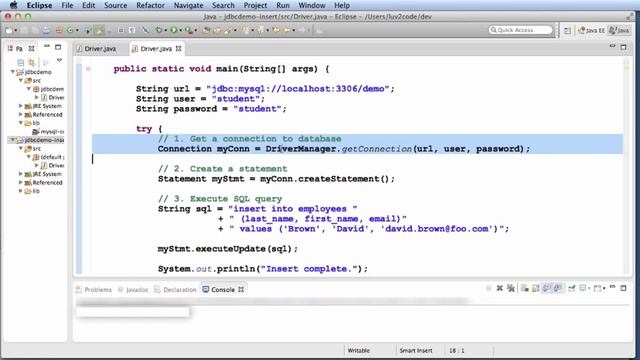This screenshot has width=640, height=360.
Task: Click Remove Launch in Console toolbar
Action: (x=500, y=288)
